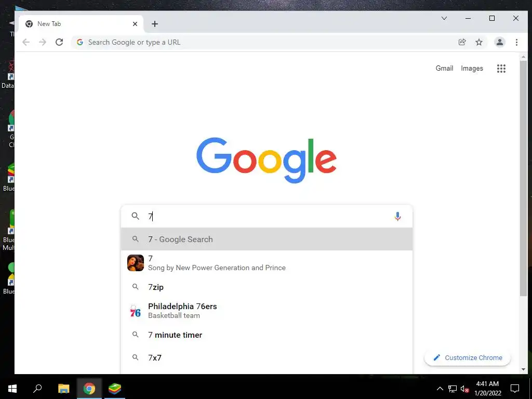
Task: Click the muted volume tray icon
Action: pyautogui.click(x=465, y=389)
